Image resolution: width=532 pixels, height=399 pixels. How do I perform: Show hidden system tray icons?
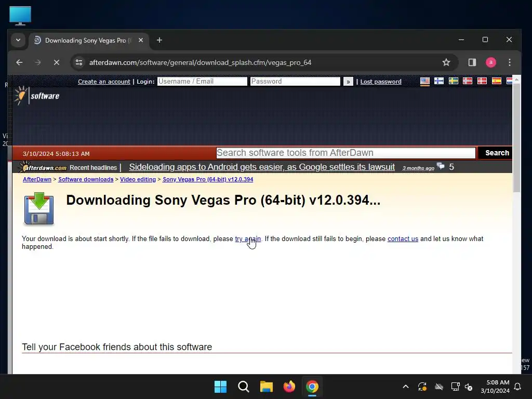[405, 387]
